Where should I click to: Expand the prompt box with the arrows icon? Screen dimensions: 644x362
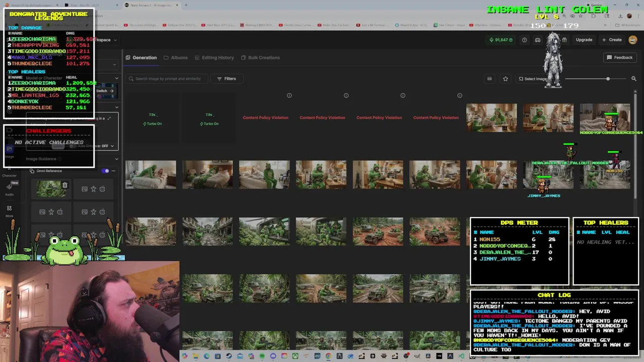[109, 119]
